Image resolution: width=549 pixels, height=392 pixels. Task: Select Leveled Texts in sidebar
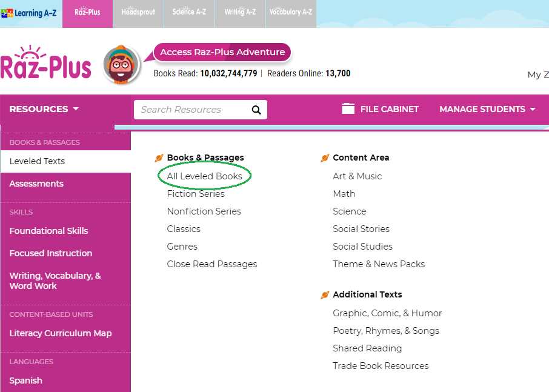point(65,161)
